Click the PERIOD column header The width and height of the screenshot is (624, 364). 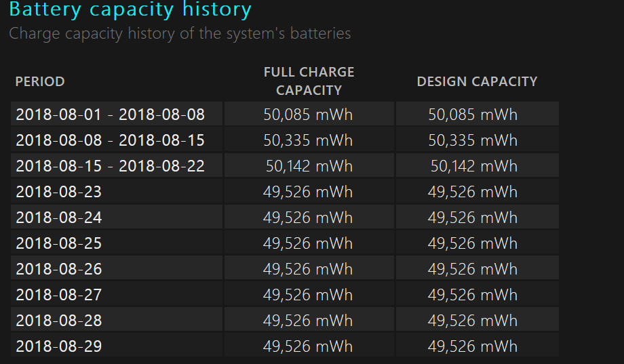[x=40, y=81]
